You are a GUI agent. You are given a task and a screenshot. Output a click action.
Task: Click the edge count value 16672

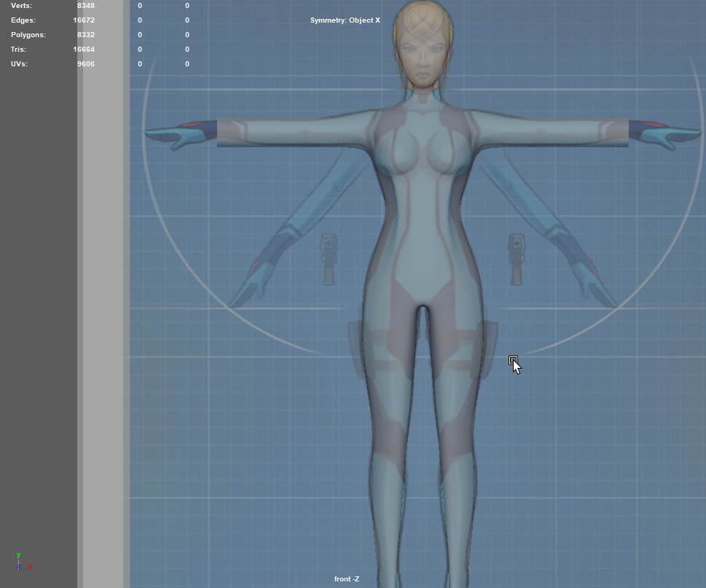(84, 20)
